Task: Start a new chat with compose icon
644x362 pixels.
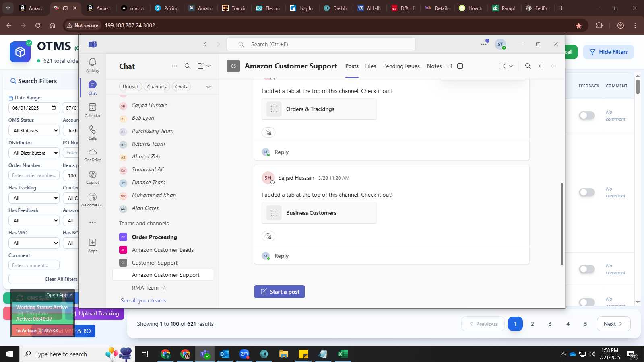Action: pos(200,66)
